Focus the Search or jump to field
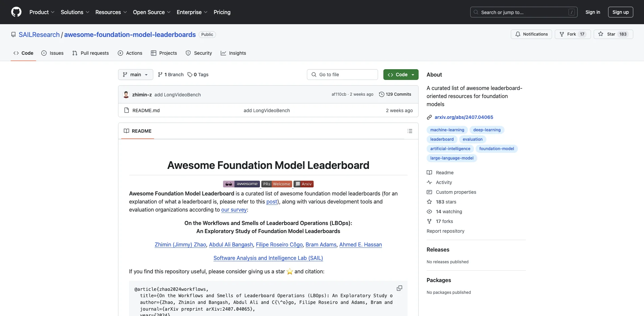The width and height of the screenshot is (644, 316). (524, 12)
